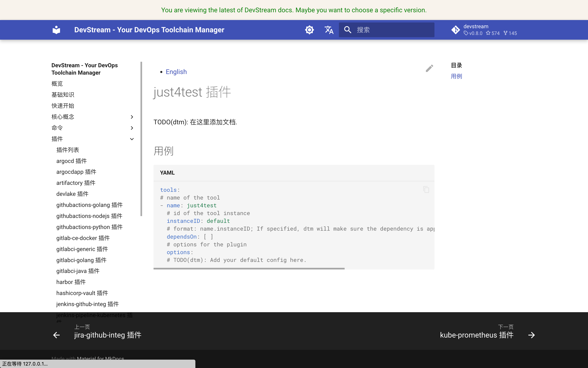Click sidebar title DevStream - Your DevOps Toolchain Manager
The image size is (588, 368).
[85, 69]
